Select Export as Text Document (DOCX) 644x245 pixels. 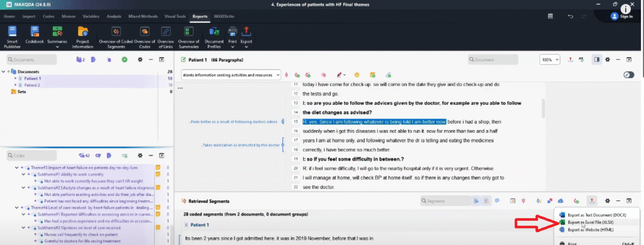pyautogui.click(x=597, y=215)
